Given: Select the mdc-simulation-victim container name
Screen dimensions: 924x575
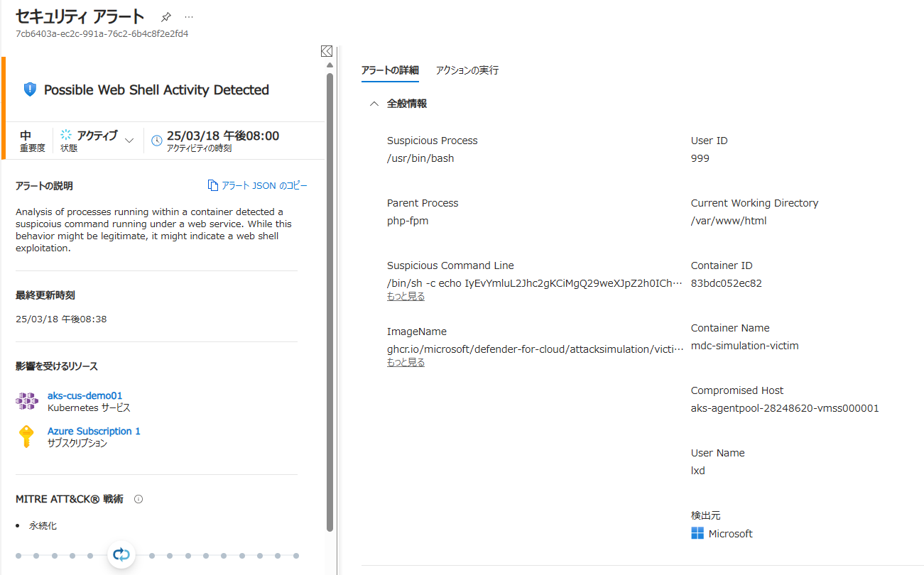Looking at the screenshot, I should coord(745,346).
